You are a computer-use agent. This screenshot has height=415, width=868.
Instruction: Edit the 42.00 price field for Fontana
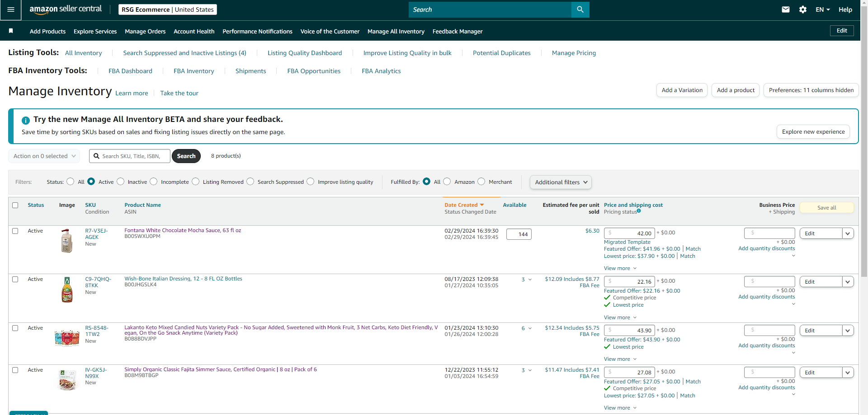(x=629, y=233)
